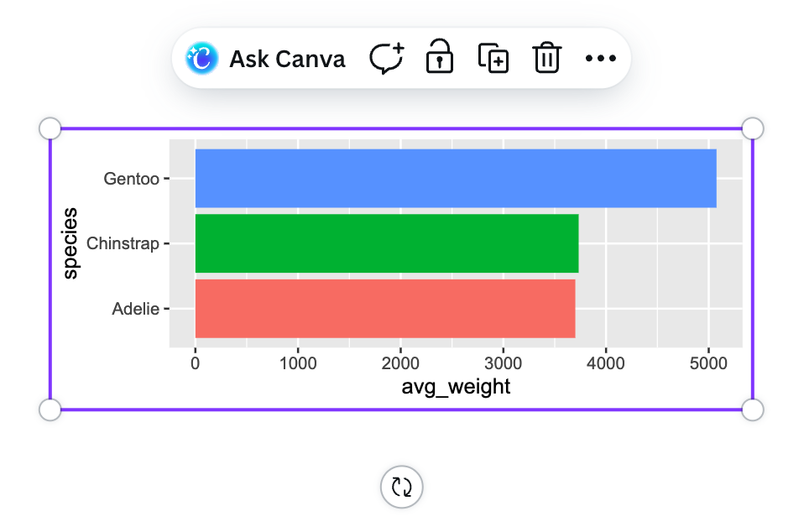Toggle the lock on the selected chart

coord(440,58)
